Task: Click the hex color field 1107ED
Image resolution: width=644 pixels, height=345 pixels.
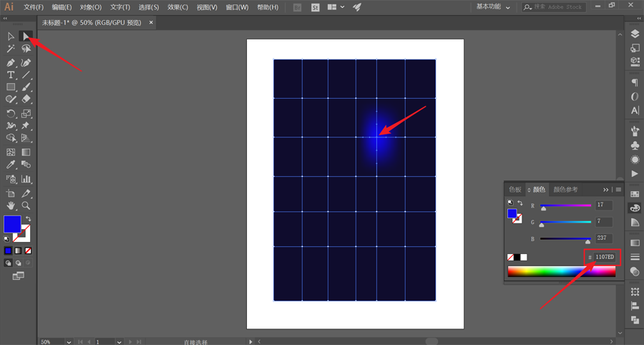Action: (x=605, y=257)
